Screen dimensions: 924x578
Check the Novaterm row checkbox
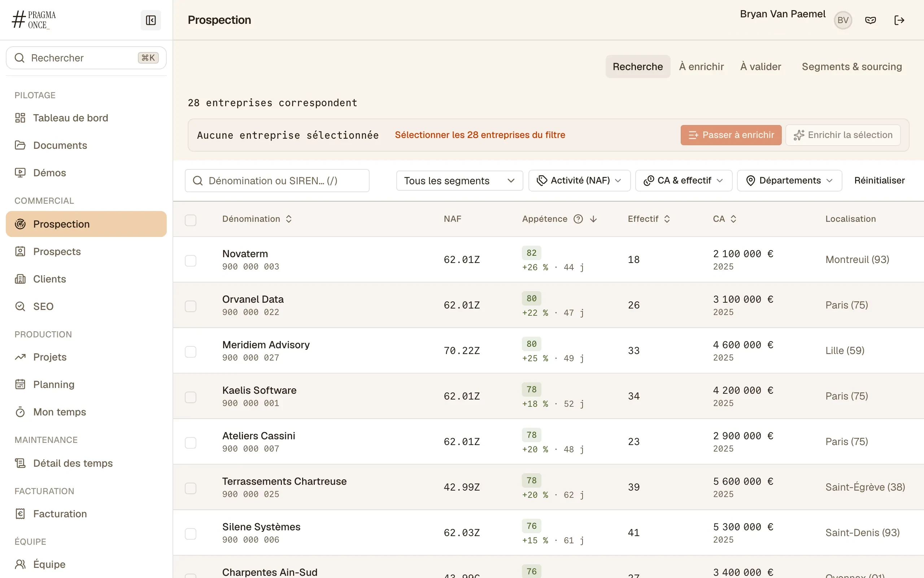tap(191, 261)
